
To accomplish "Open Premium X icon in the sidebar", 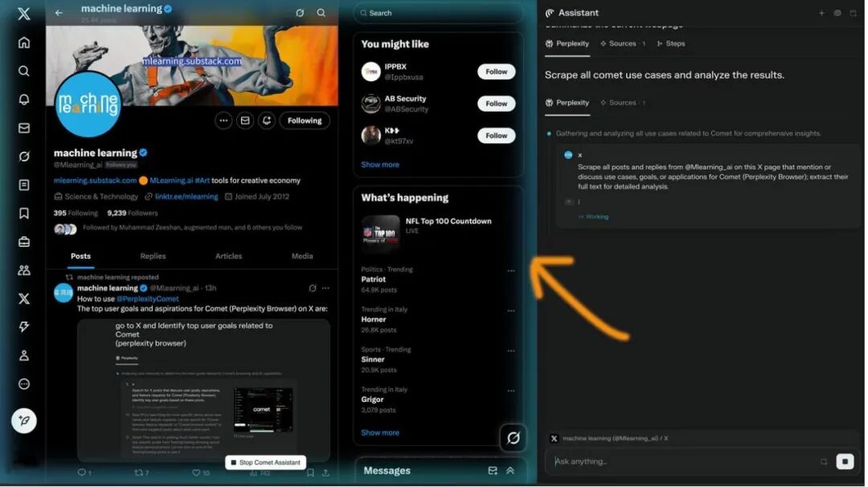I will pyautogui.click(x=24, y=299).
